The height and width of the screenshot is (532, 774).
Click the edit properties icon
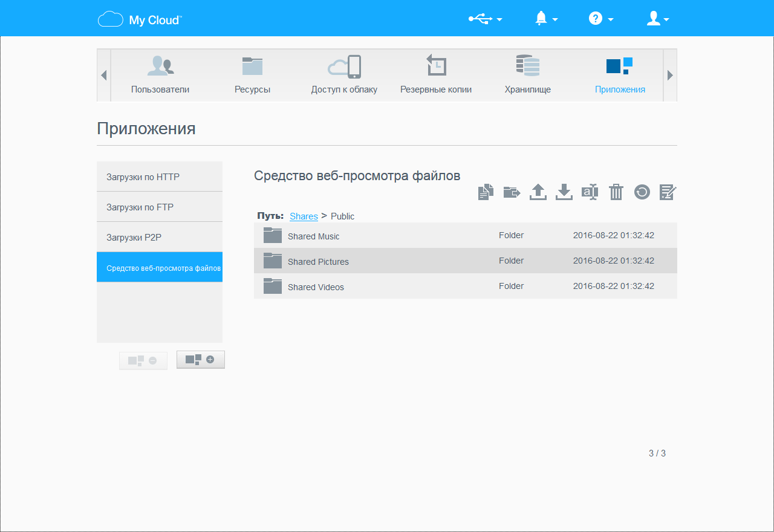coord(668,192)
